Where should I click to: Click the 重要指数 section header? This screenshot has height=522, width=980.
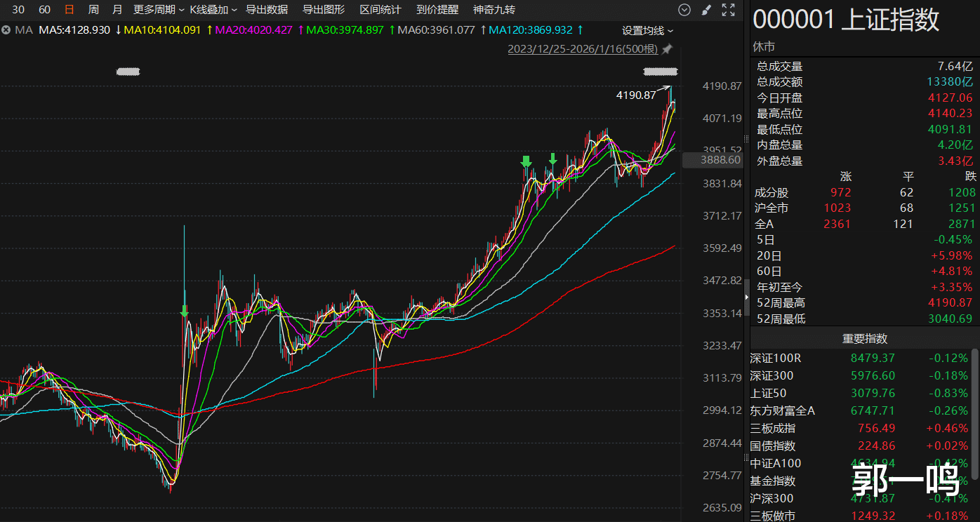pyautogui.click(x=865, y=338)
